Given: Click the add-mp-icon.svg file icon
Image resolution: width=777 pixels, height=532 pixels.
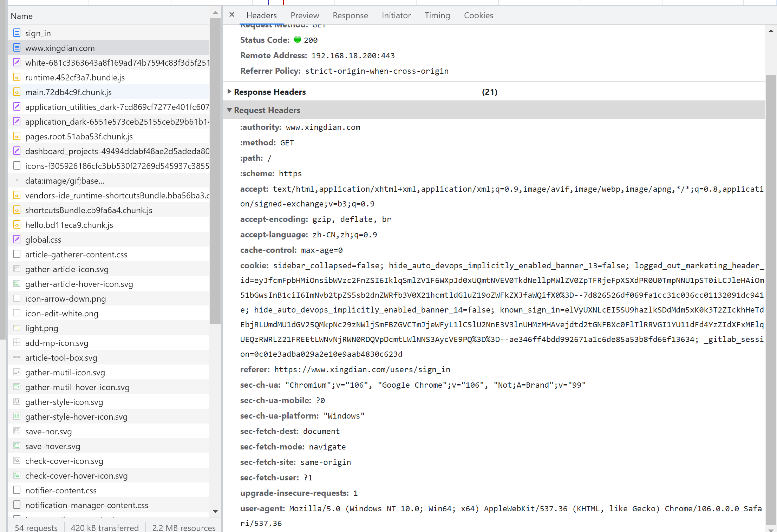Looking at the screenshot, I should [x=17, y=343].
